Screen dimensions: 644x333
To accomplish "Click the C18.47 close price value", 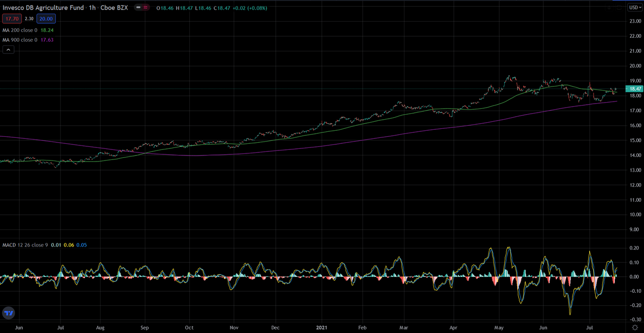I will [222, 8].
